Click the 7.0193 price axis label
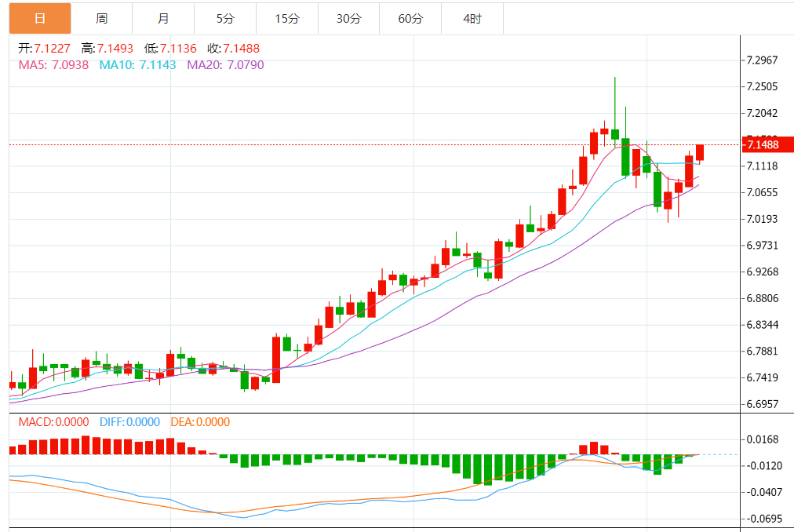The height and width of the screenshot is (532, 794). tap(762, 219)
